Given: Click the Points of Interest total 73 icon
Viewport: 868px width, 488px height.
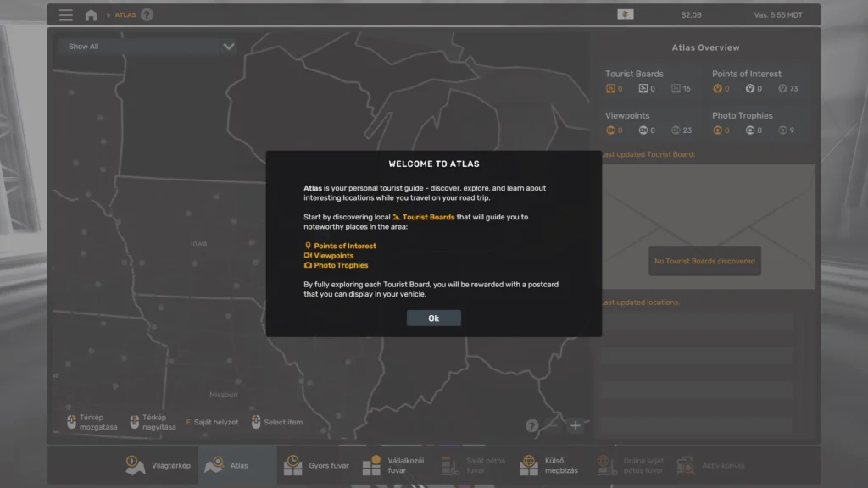Looking at the screenshot, I should (782, 88).
